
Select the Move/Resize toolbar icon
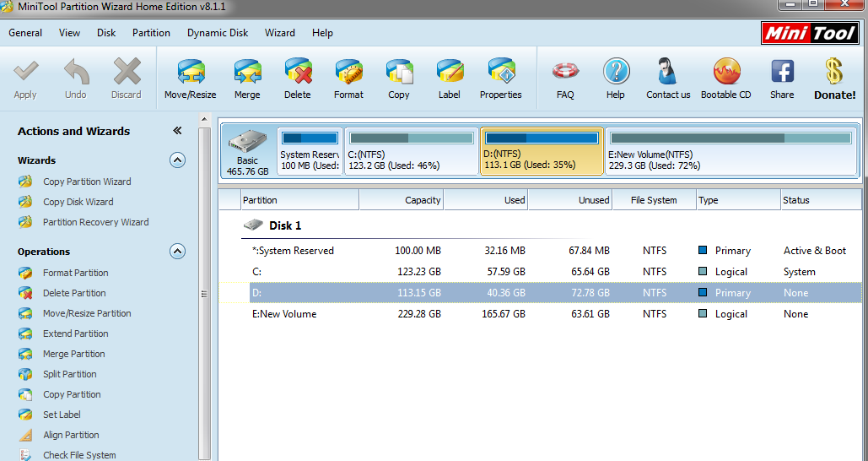pos(191,72)
